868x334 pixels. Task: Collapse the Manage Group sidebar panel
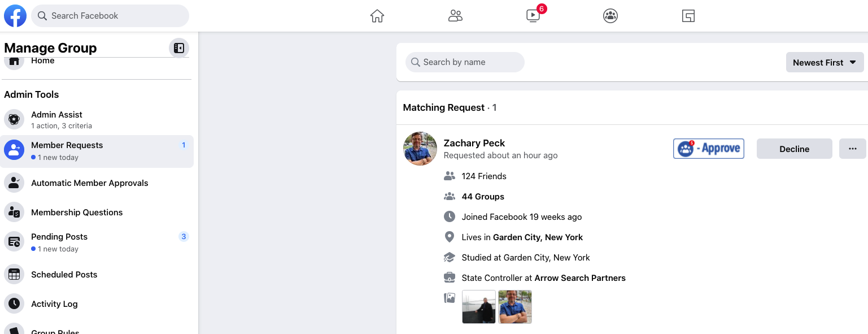pyautogui.click(x=179, y=48)
